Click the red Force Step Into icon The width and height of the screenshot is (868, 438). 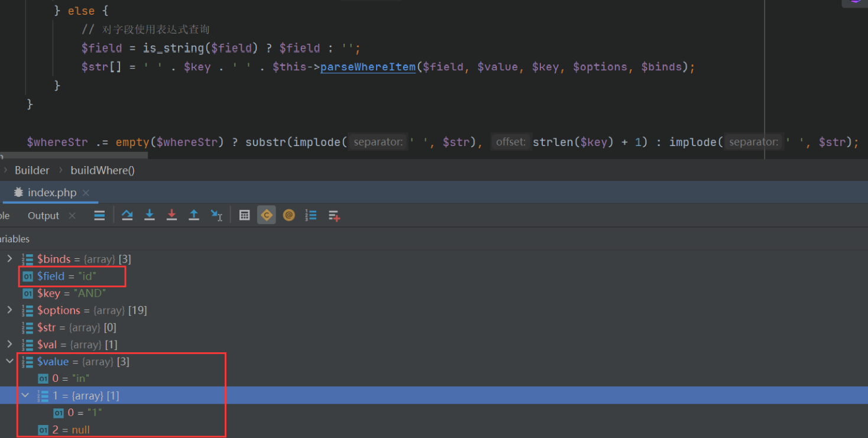[171, 216]
